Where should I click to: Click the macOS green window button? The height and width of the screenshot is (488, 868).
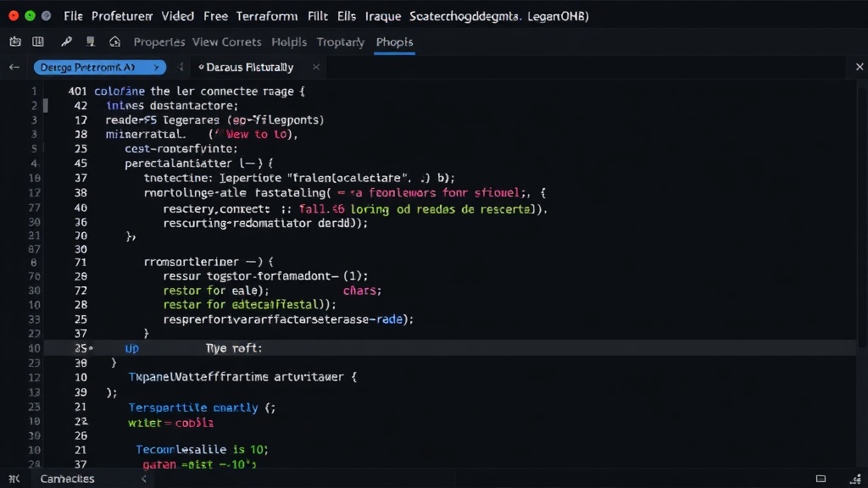tap(30, 16)
